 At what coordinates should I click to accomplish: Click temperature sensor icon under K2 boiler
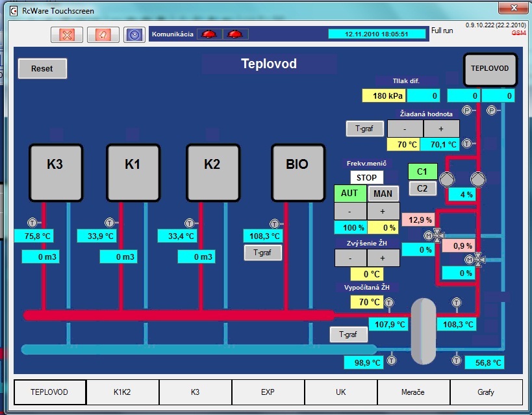pos(189,223)
